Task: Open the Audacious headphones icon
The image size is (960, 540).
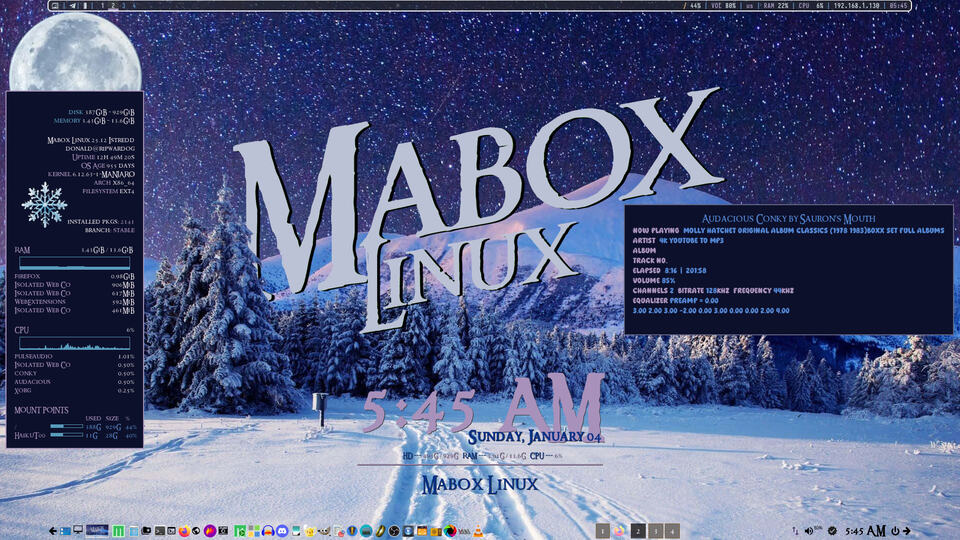Action: [x=268, y=530]
